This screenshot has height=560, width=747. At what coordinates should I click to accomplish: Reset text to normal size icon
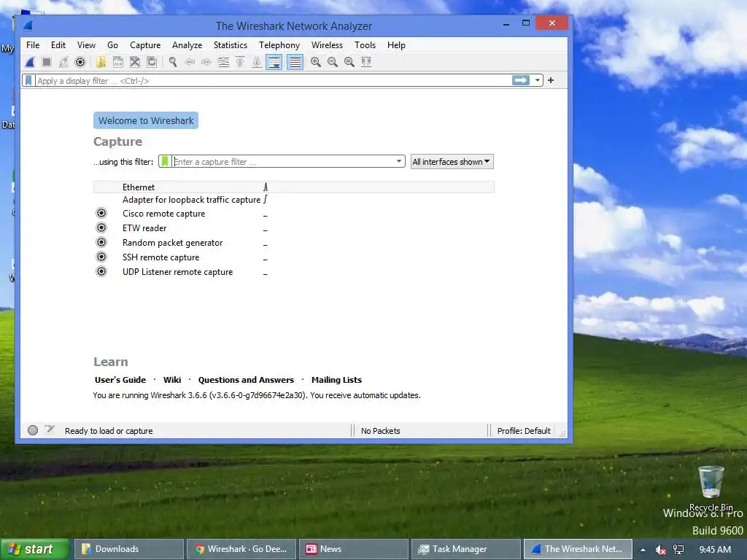(x=349, y=62)
